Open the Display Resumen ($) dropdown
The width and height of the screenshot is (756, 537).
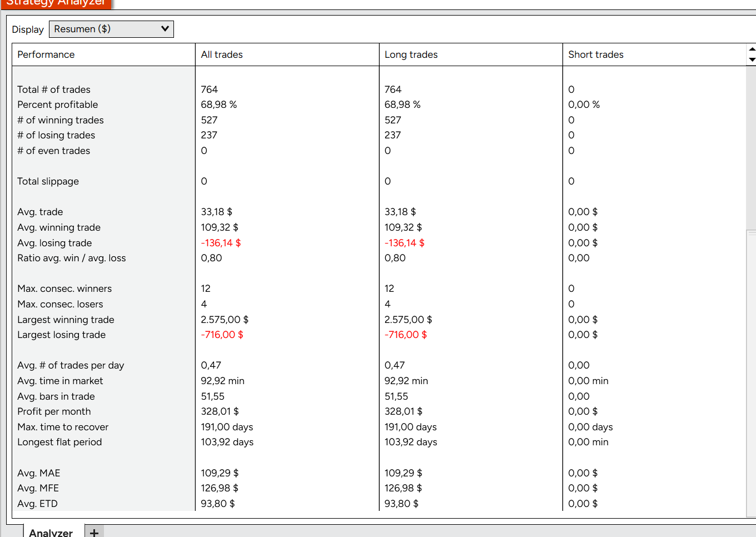pyautogui.click(x=111, y=29)
